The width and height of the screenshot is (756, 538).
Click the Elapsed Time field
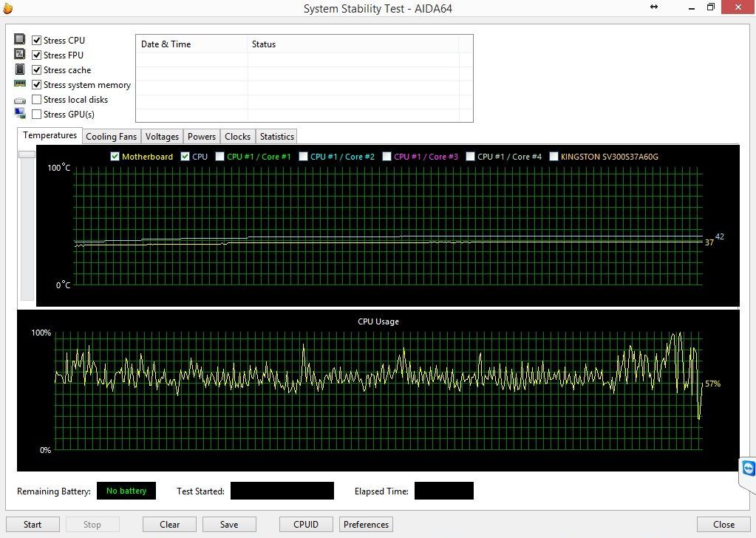444,491
